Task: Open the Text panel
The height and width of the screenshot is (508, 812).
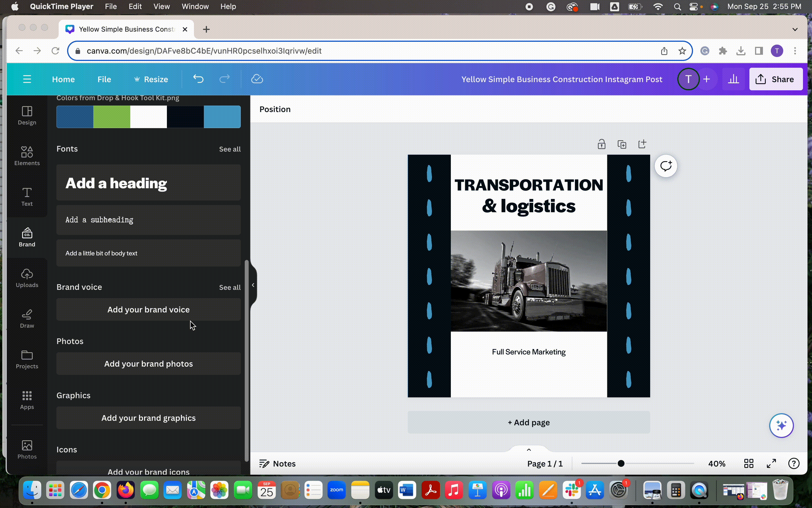Action: pyautogui.click(x=27, y=196)
